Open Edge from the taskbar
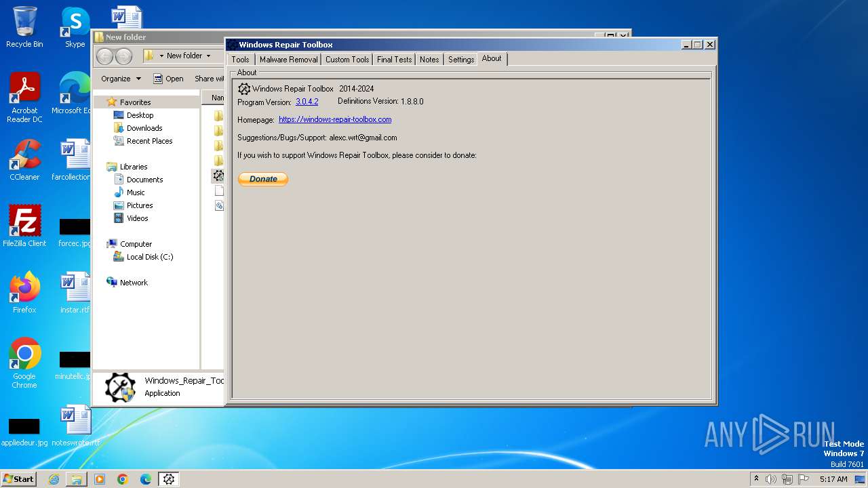868x488 pixels. pyautogui.click(x=146, y=479)
